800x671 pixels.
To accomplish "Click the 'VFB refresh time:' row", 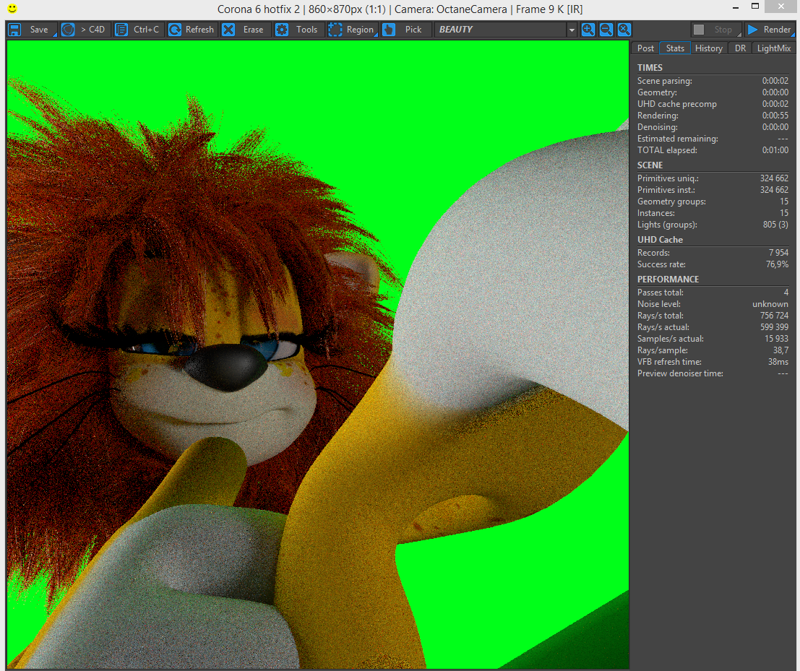I will point(712,362).
